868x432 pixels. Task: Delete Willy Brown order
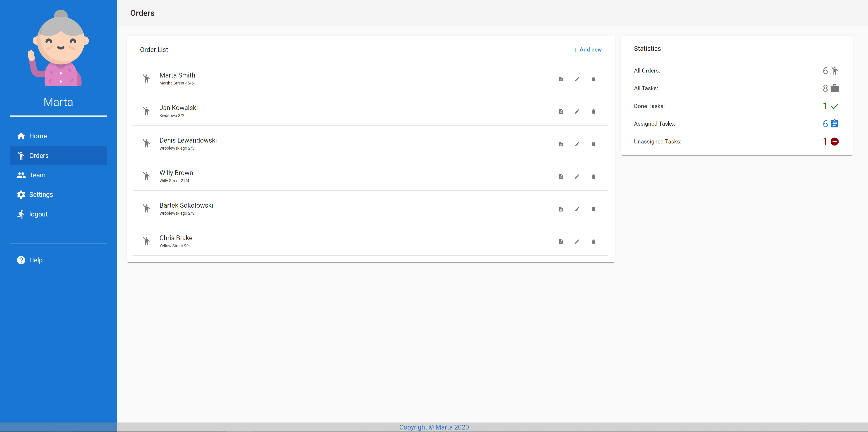pyautogui.click(x=593, y=177)
